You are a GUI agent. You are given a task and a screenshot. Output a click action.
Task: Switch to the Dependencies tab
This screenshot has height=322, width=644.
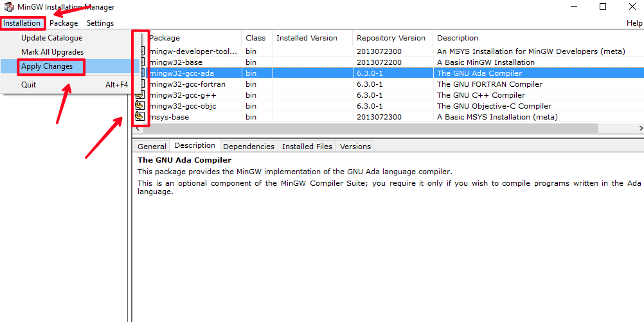249,146
